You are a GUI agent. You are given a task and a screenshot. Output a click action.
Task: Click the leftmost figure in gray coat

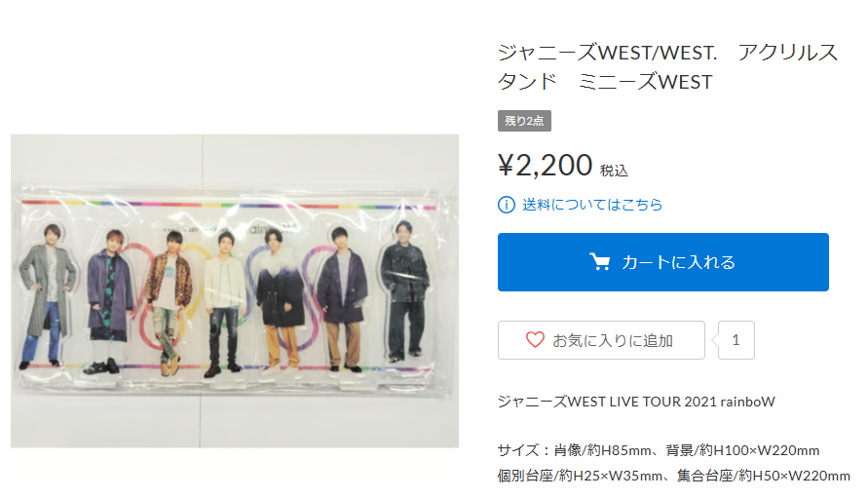click(47, 297)
